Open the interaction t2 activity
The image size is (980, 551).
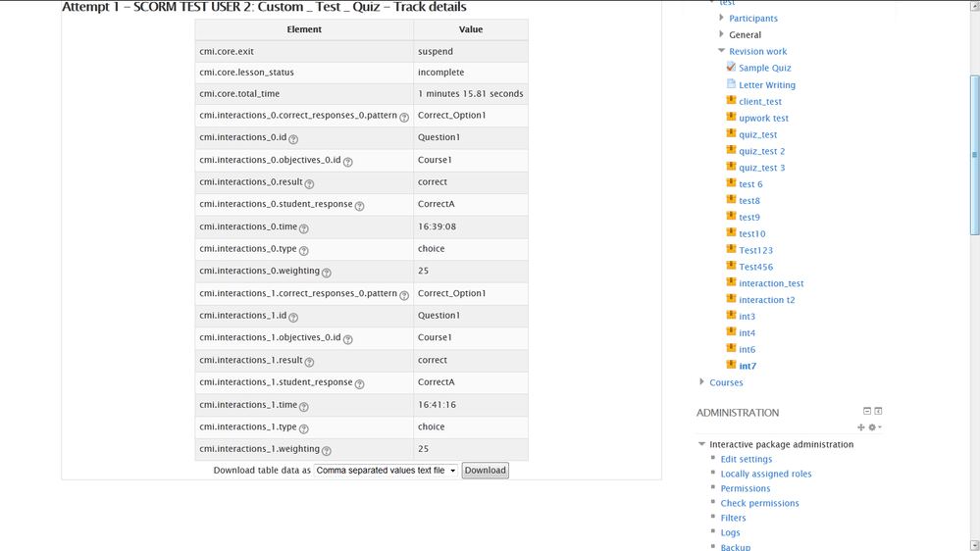[x=767, y=300]
